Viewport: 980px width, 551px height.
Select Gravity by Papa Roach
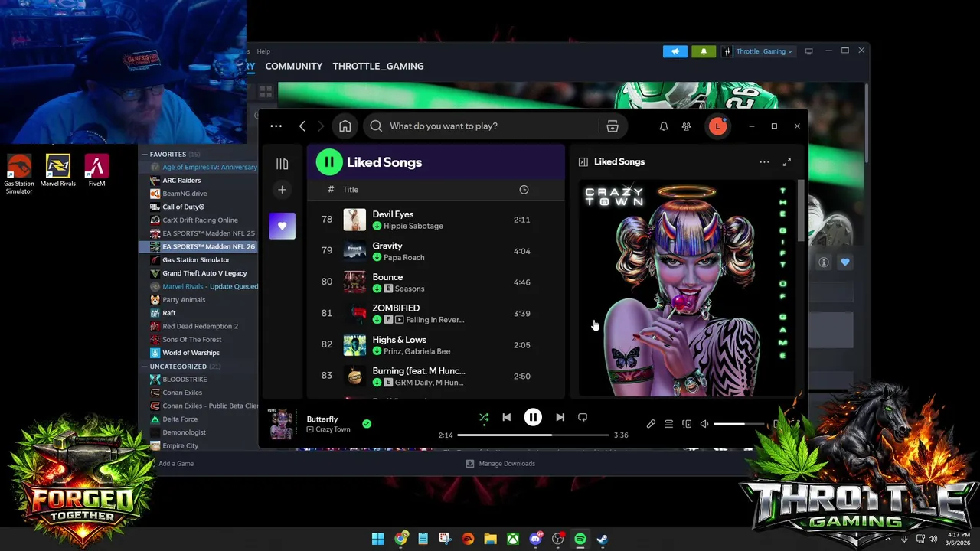pyautogui.click(x=436, y=251)
